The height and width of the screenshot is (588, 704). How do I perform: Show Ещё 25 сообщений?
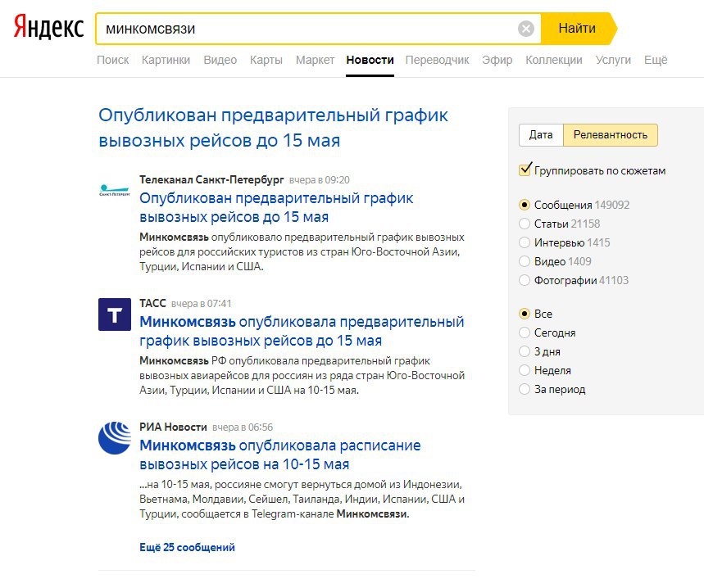[187, 547]
